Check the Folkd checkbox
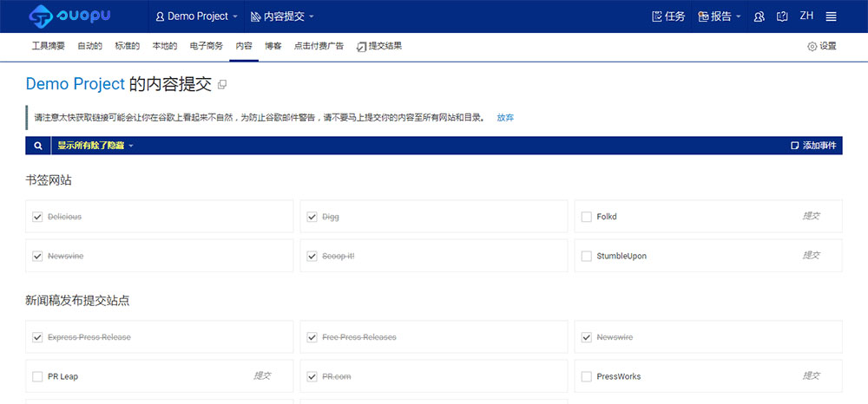 [x=587, y=217]
